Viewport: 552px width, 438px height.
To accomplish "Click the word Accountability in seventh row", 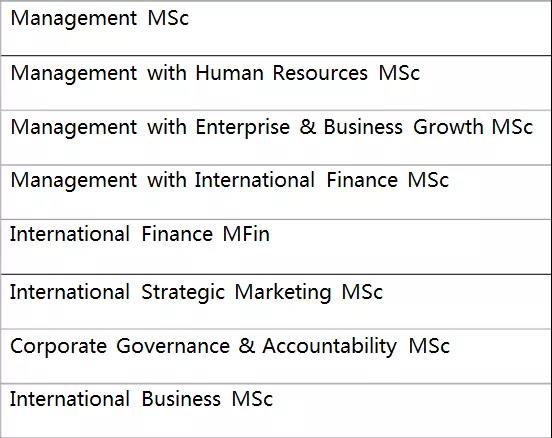I will pos(330,347).
